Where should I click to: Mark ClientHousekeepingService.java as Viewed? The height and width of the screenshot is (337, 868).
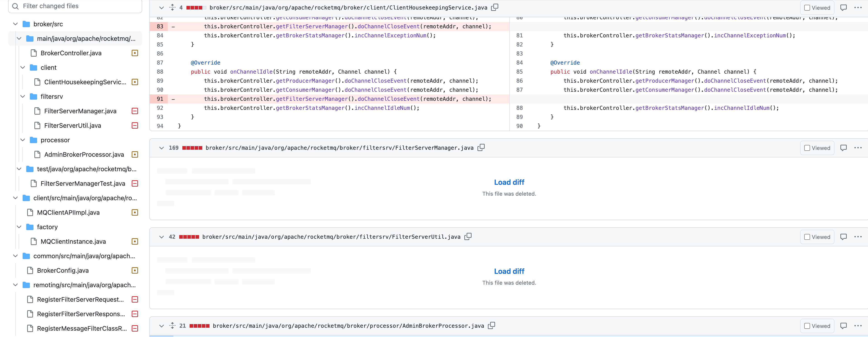[x=807, y=8]
